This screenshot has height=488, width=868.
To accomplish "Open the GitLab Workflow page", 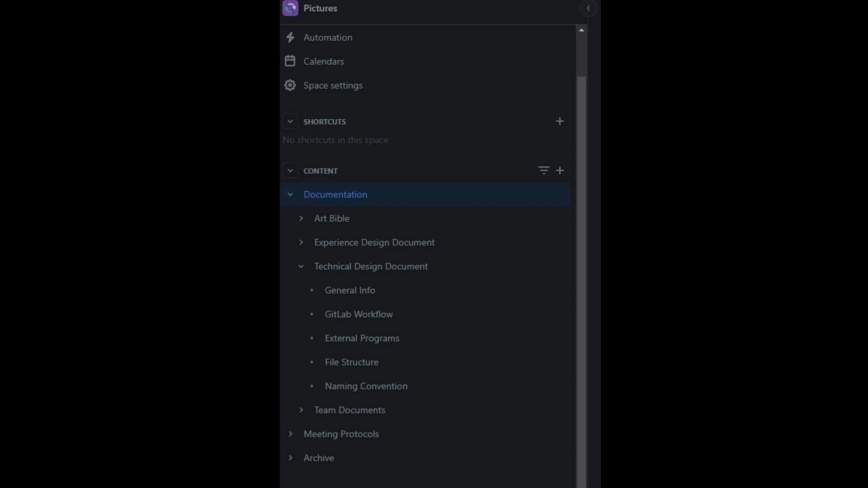I will 359,314.
